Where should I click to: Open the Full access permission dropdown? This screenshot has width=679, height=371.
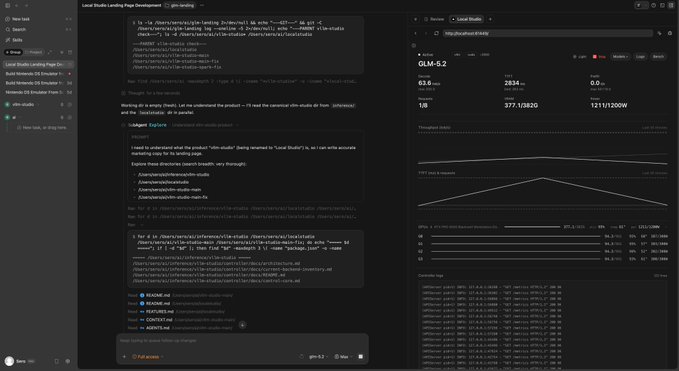[147, 357]
